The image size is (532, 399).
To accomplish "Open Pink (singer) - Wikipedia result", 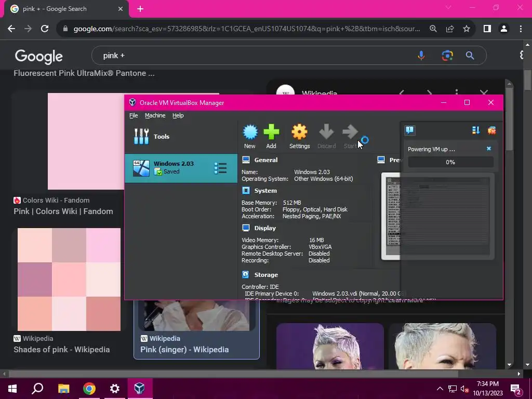I will (x=184, y=350).
